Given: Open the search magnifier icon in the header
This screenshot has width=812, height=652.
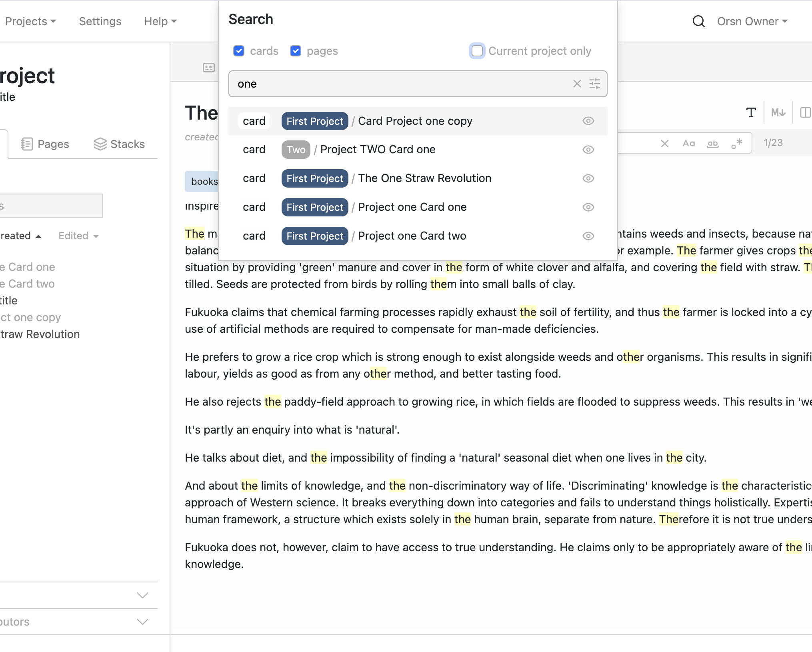Looking at the screenshot, I should coord(698,21).
